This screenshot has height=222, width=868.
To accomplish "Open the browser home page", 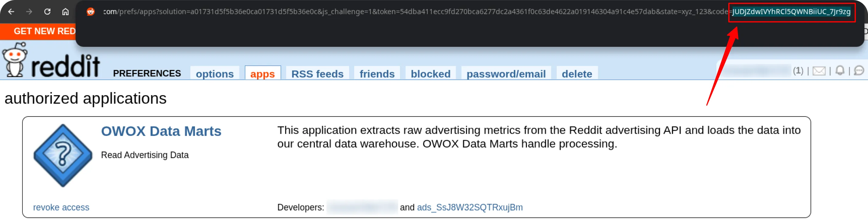I will click(x=65, y=12).
